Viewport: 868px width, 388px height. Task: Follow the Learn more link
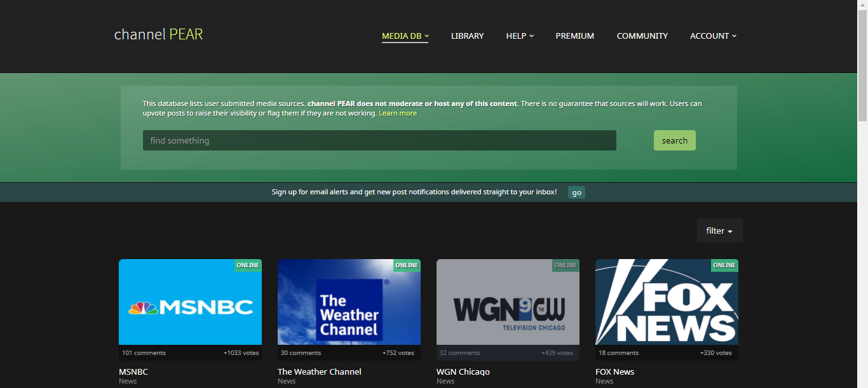[x=398, y=113]
